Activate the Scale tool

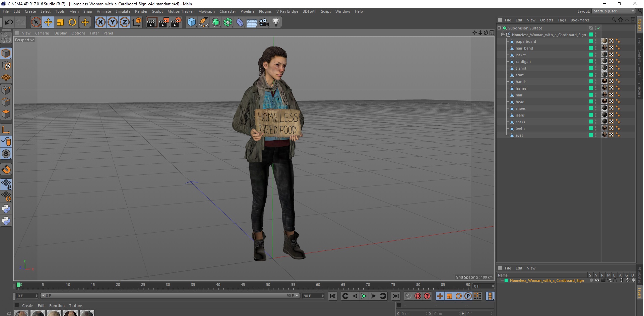tap(60, 22)
